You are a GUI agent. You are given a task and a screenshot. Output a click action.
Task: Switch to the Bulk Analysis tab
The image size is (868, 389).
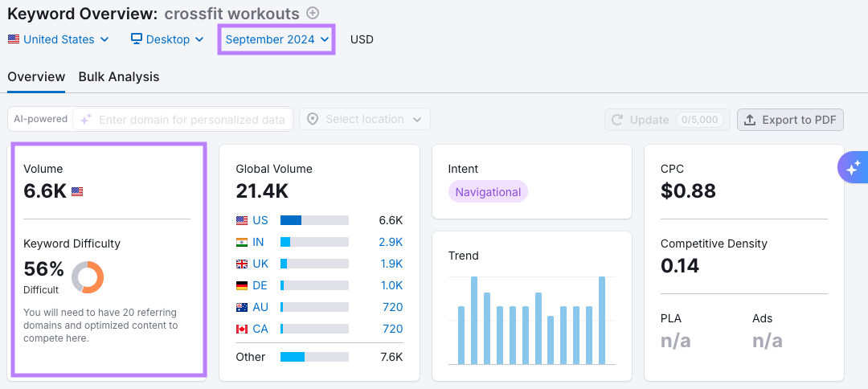point(119,77)
